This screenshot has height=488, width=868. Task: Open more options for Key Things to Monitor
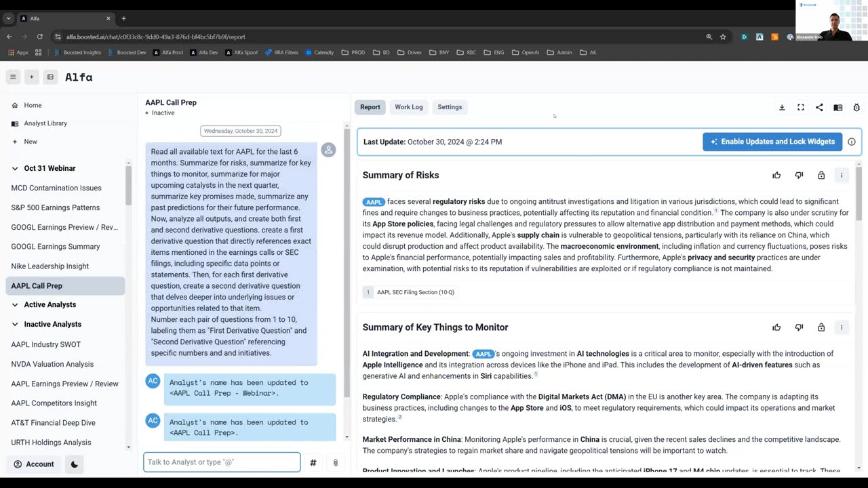(x=842, y=327)
